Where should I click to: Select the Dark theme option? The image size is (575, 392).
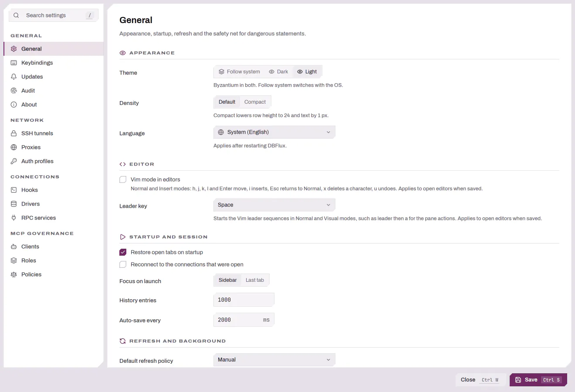pos(278,72)
